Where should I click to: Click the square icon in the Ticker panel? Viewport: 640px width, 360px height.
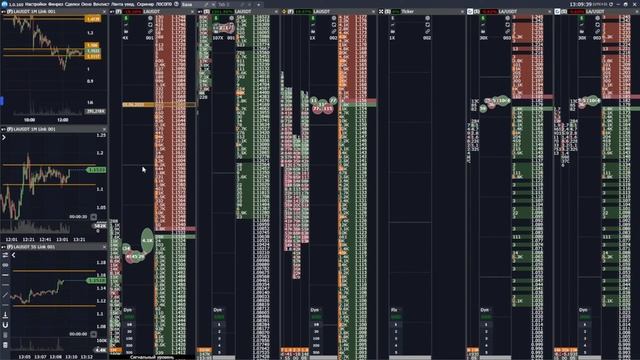click(427, 25)
